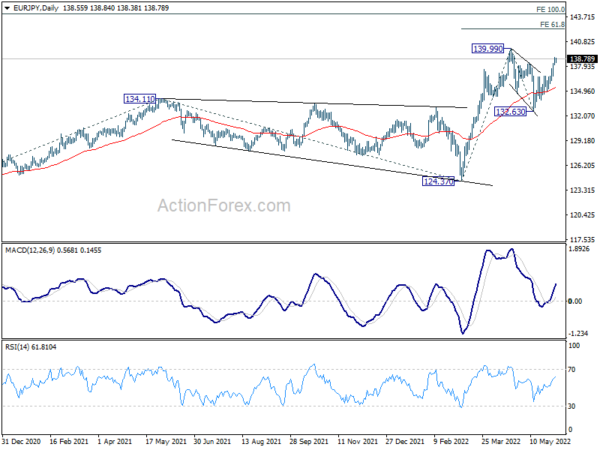The width and height of the screenshot is (600, 450).
Task: Select the 28 Sep 2021 date marker
Action: [x=309, y=441]
